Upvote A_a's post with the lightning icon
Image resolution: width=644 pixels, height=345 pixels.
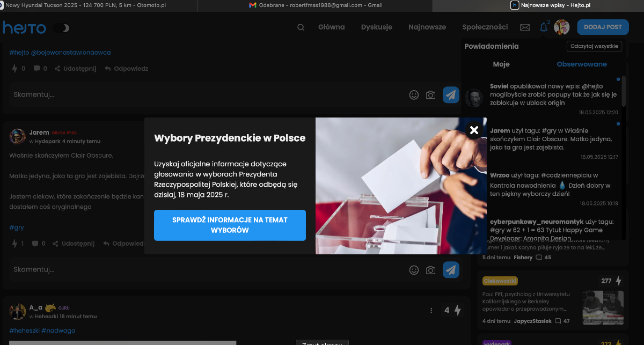pos(458,310)
